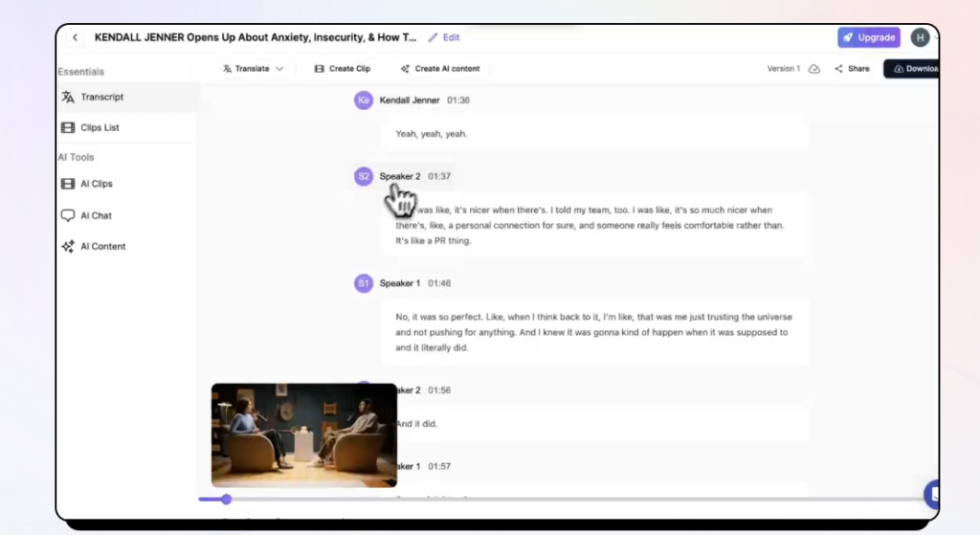980x535 pixels.
Task: Click the S2 avatar at 01:37
Action: tap(363, 176)
